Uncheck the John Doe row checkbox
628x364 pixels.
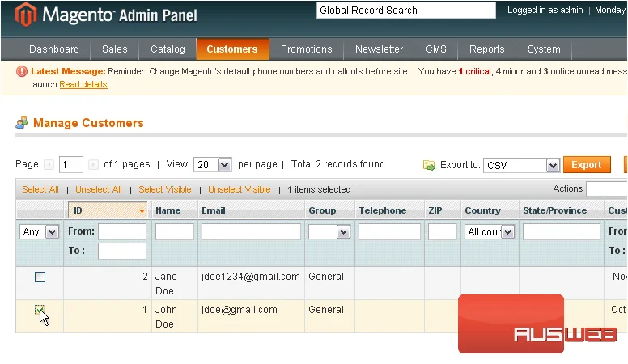point(40,310)
